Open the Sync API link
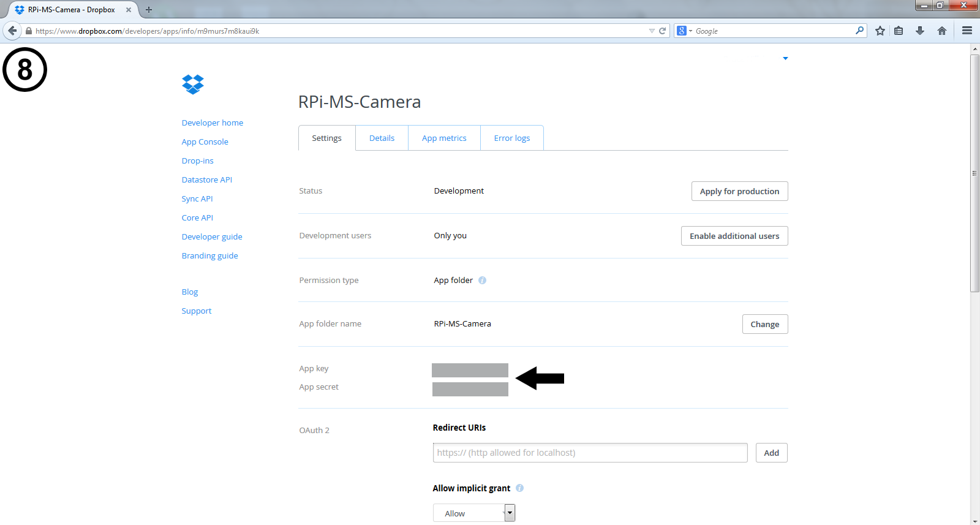Image resolution: width=980 pixels, height=525 pixels. click(x=197, y=199)
